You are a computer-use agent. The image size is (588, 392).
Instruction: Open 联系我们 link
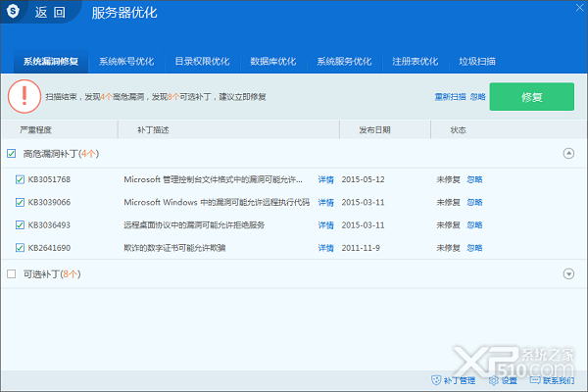[559, 381]
